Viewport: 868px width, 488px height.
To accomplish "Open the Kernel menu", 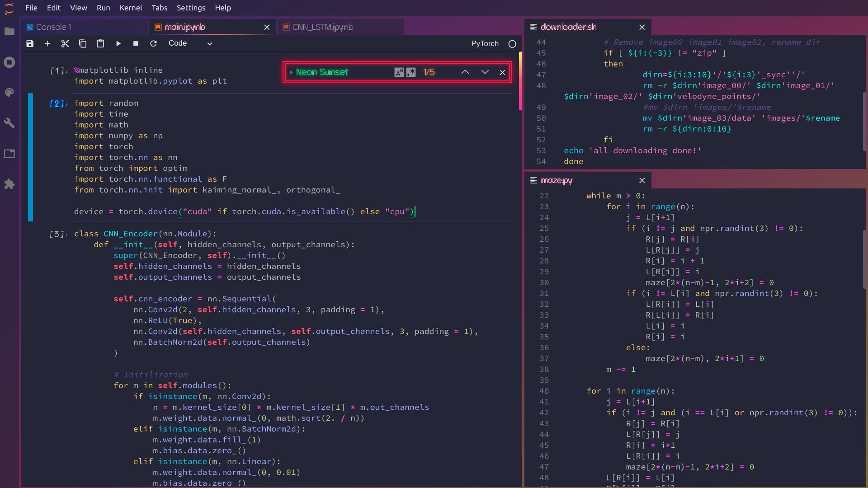I will [x=131, y=8].
